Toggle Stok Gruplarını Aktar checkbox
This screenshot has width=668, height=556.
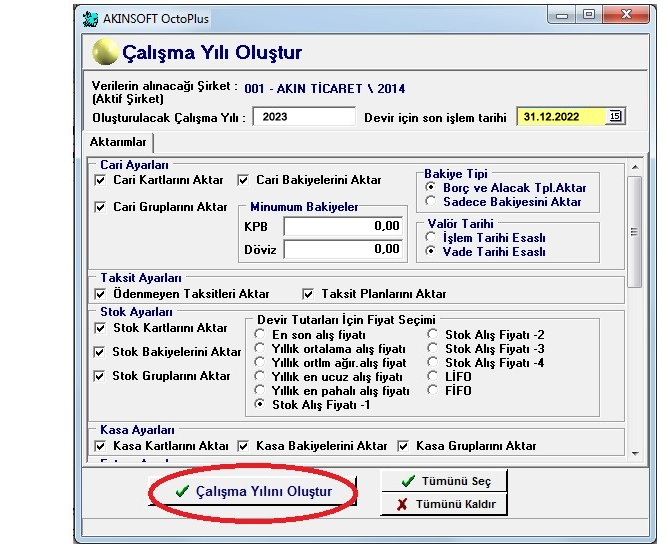99,376
